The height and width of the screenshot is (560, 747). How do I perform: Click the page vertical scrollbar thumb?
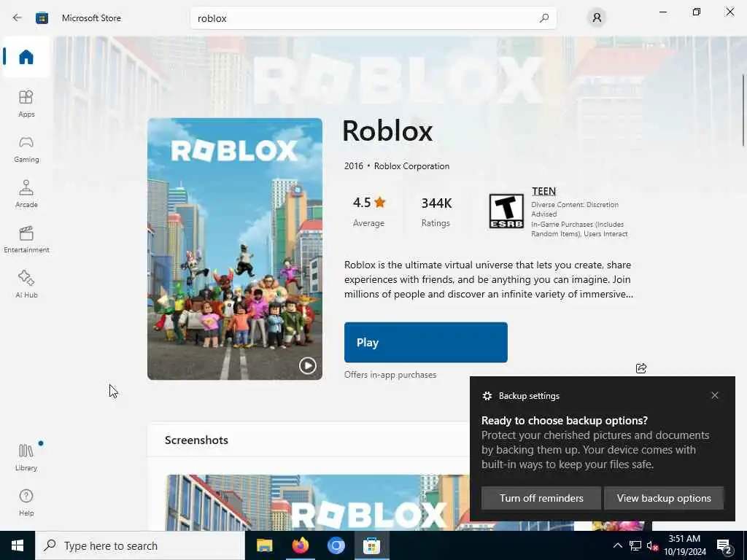[743, 111]
